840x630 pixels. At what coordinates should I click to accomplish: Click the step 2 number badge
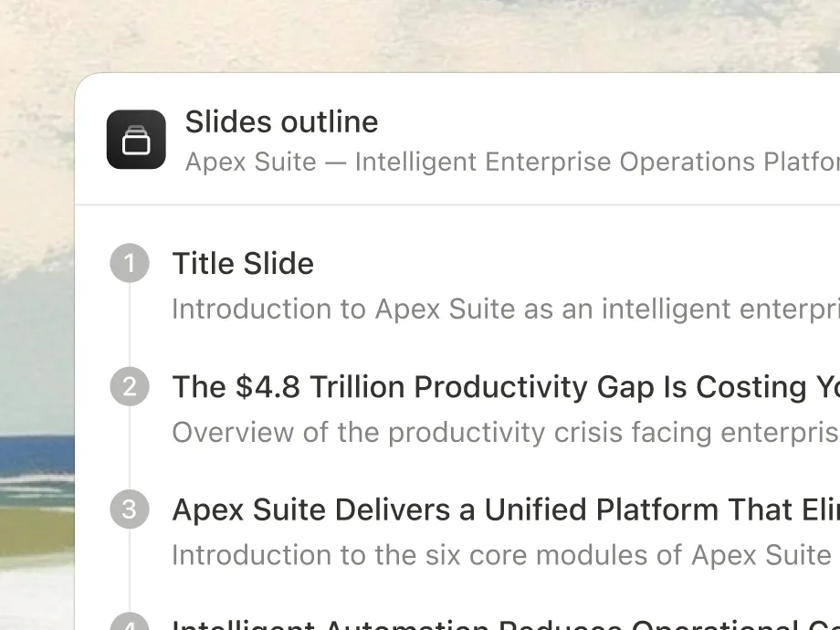130,387
